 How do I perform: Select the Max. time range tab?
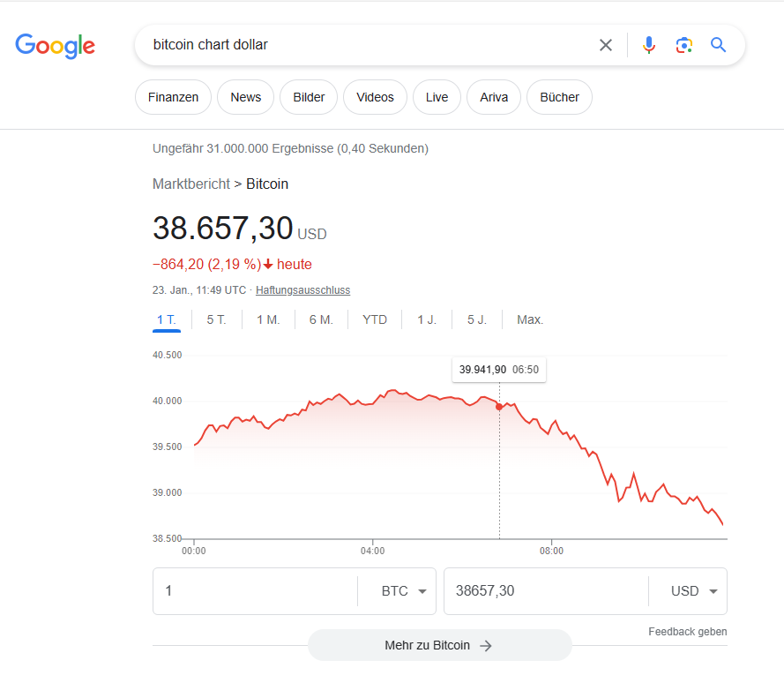(x=530, y=319)
